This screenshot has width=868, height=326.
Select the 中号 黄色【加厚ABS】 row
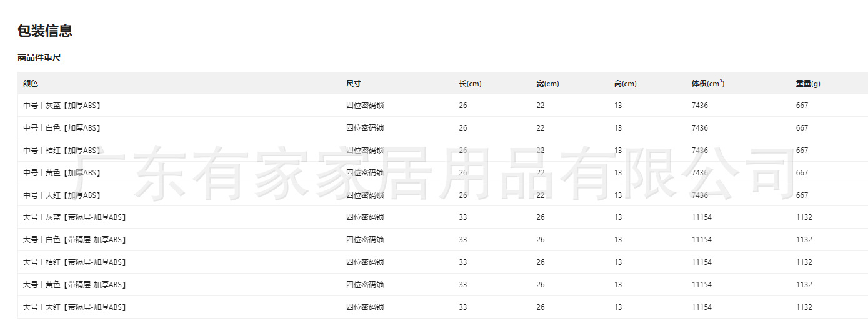click(442, 173)
